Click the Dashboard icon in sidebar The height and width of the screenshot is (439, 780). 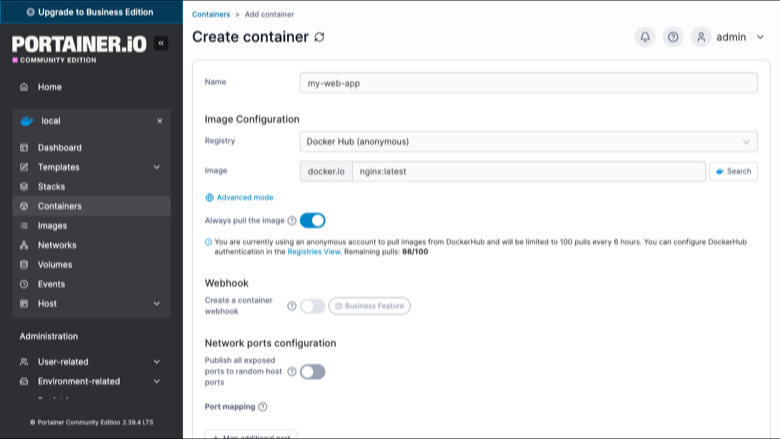(24, 148)
